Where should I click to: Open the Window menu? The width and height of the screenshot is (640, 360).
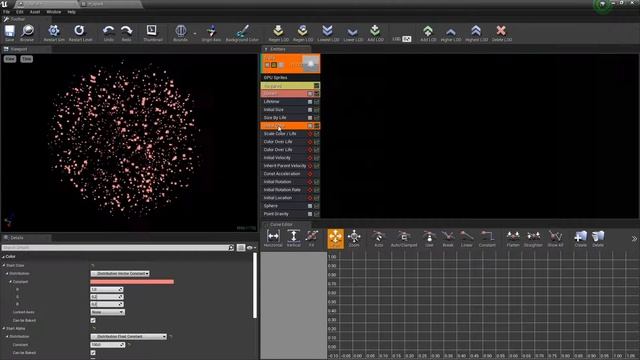click(x=53, y=12)
